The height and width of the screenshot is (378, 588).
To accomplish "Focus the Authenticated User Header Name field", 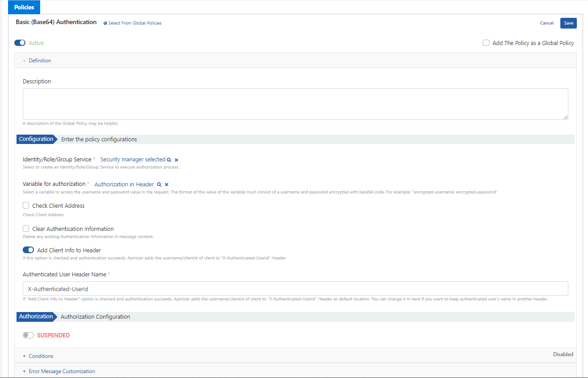I will coord(295,288).
